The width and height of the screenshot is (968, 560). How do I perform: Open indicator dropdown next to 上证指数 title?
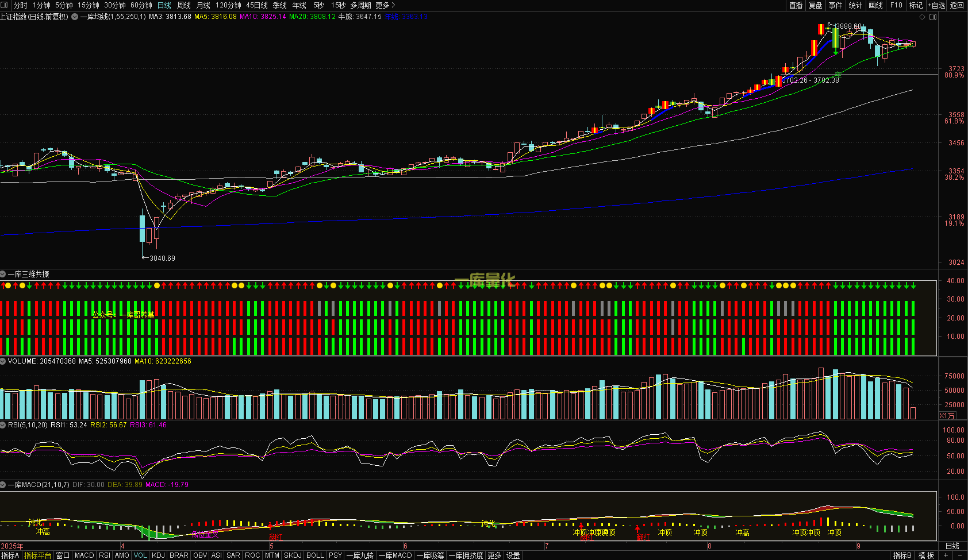tap(75, 17)
